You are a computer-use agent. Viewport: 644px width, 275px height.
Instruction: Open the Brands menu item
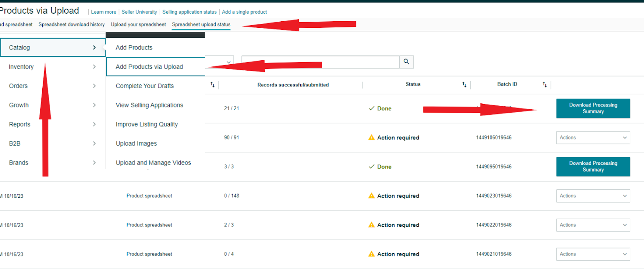pyautogui.click(x=53, y=163)
